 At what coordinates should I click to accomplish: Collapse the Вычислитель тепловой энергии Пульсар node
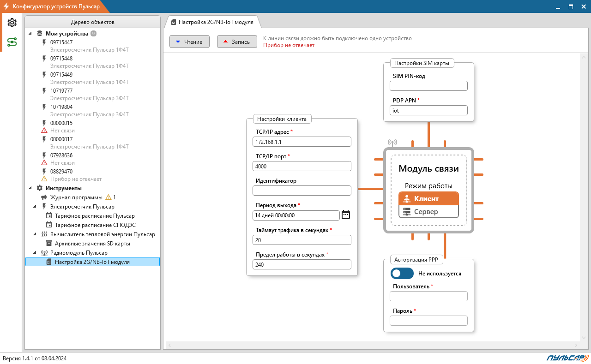click(35, 234)
